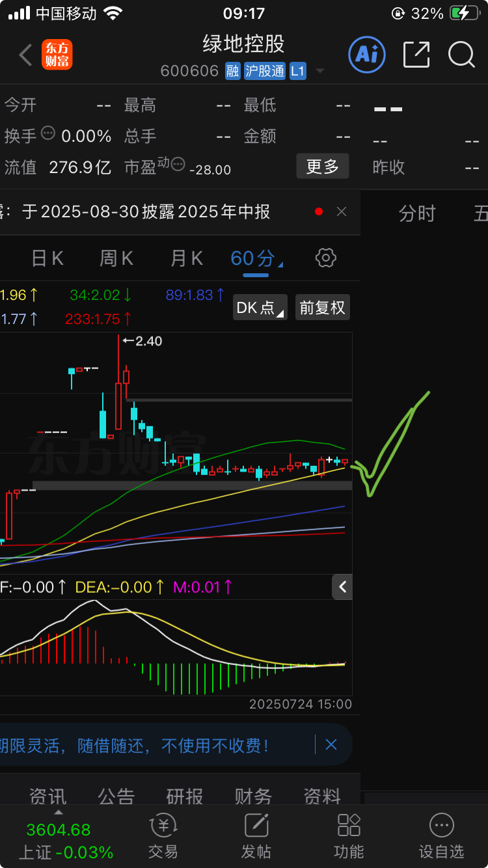Expand the 60分 period dropdown
Viewport: 488px width, 868px height.
point(256,258)
